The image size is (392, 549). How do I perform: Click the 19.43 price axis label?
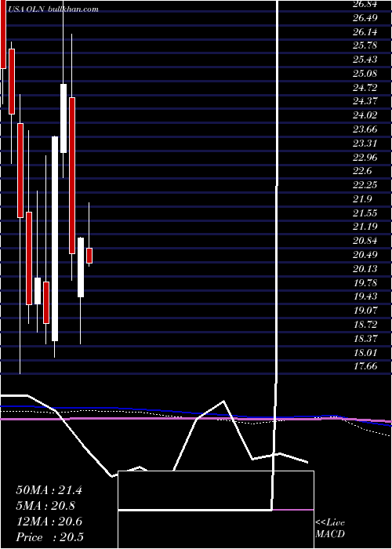tap(365, 296)
